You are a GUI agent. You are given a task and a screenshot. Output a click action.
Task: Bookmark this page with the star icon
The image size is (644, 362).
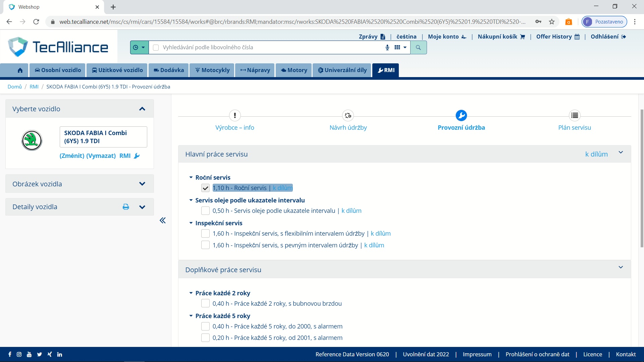(552, 22)
